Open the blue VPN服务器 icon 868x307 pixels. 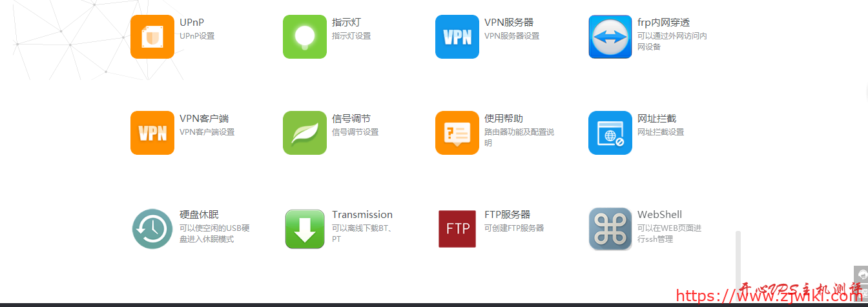click(x=457, y=37)
